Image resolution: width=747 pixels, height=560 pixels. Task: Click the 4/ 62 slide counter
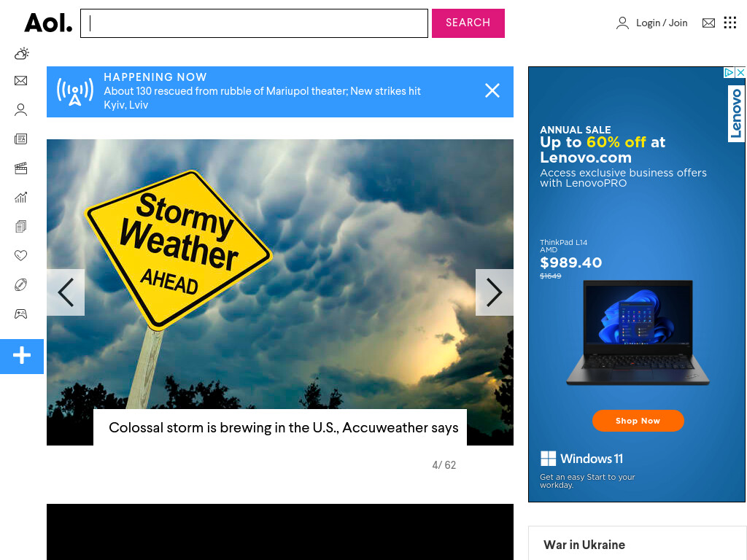click(444, 465)
